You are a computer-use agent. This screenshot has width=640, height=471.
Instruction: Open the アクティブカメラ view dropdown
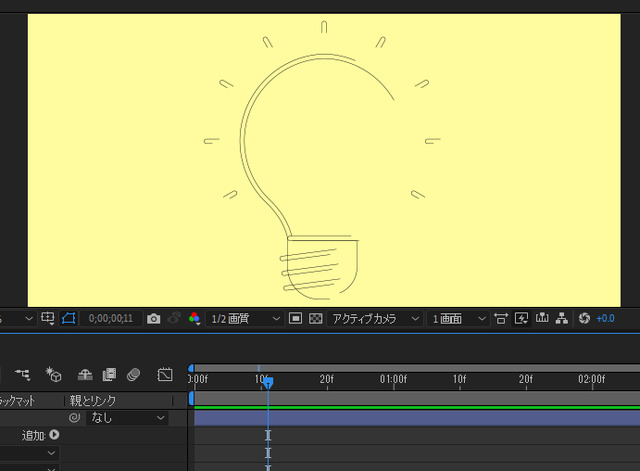tap(375, 318)
